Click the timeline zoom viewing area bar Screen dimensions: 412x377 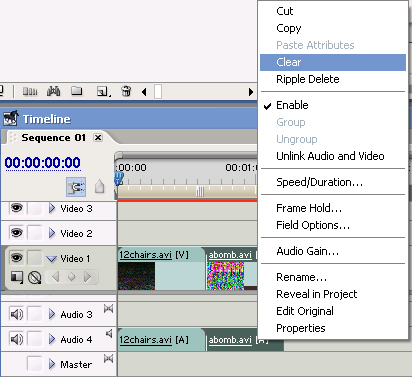(x=186, y=155)
